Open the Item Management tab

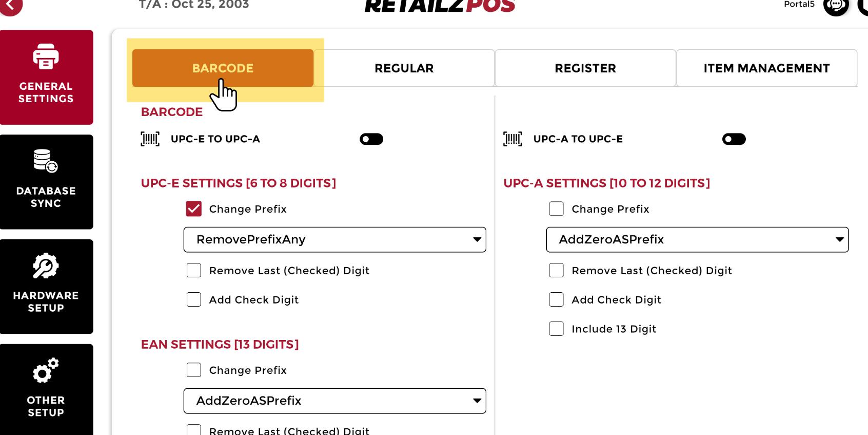click(x=766, y=68)
